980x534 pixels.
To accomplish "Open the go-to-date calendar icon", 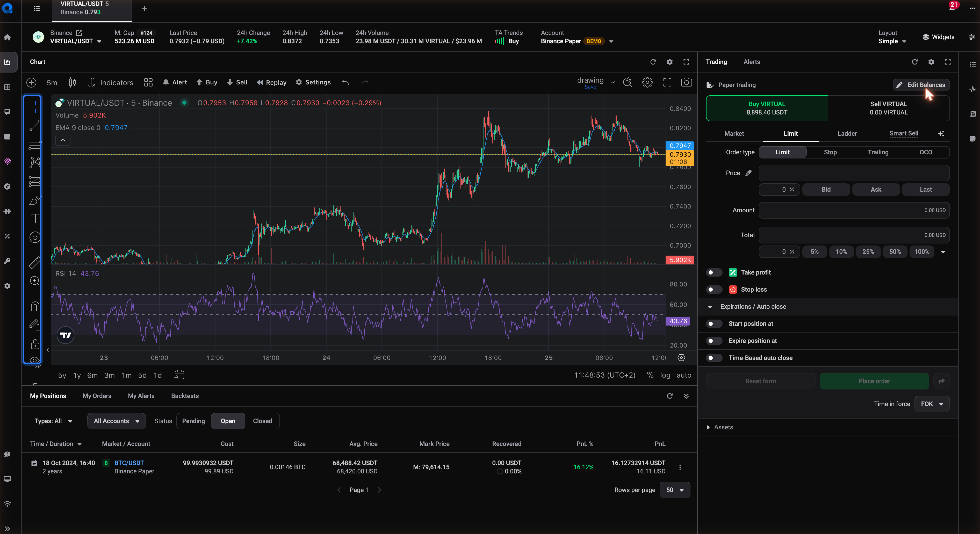I will tap(179, 375).
